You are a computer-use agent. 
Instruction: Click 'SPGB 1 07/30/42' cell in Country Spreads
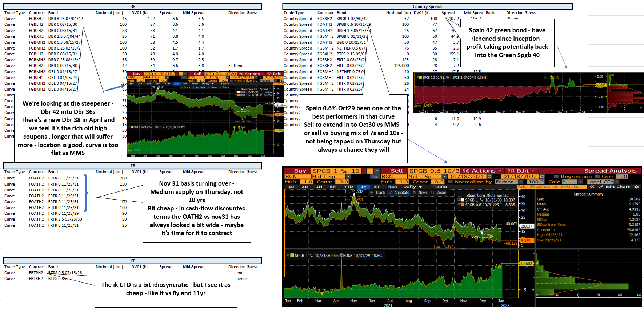tap(352, 19)
